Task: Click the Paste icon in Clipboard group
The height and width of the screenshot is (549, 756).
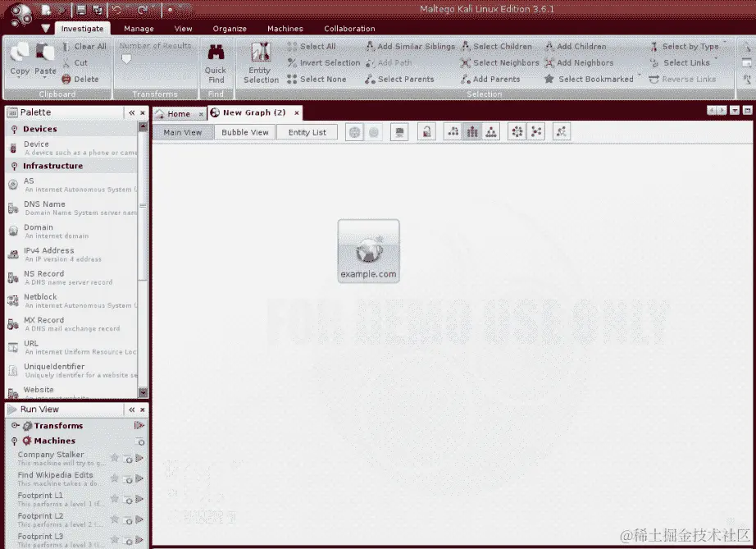Action: tap(45, 52)
